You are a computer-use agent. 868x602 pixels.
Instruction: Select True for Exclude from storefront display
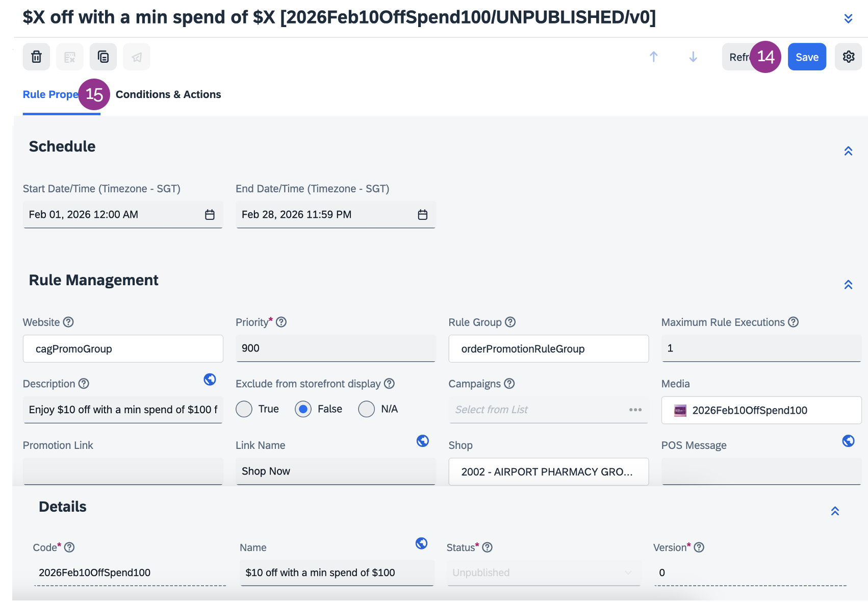pos(244,409)
